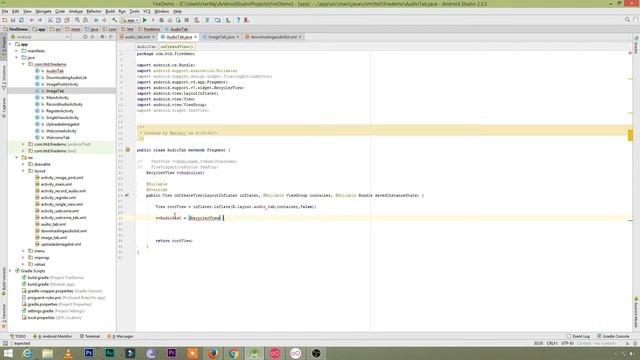Expand the drawable folder
640x360 pixels.
click(23, 164)
